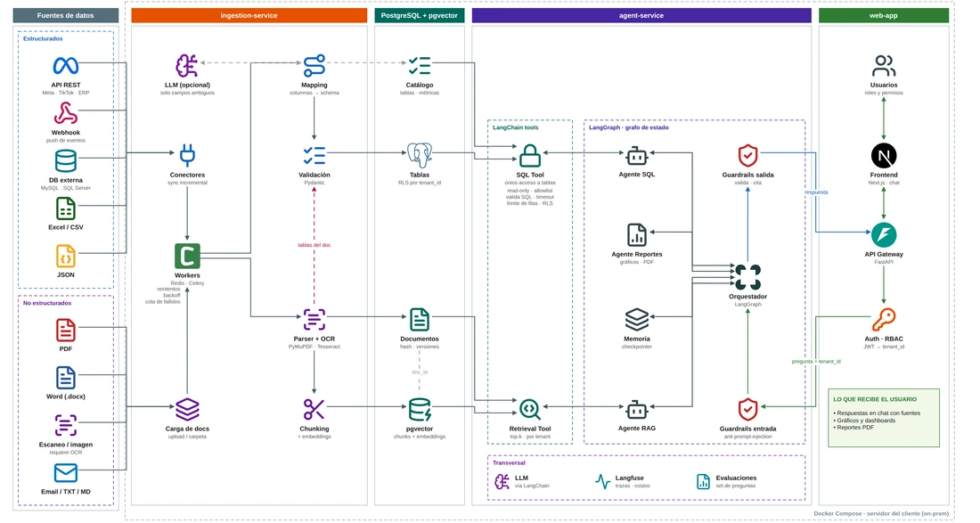980x523 pixels.
Task: Click the green web-app header
Action: pyautogui.click(x=883, y=16)
